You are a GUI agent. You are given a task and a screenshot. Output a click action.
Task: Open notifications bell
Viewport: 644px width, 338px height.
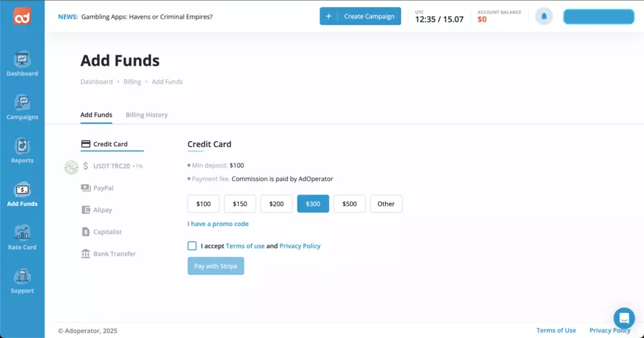(x=544, y=17)
